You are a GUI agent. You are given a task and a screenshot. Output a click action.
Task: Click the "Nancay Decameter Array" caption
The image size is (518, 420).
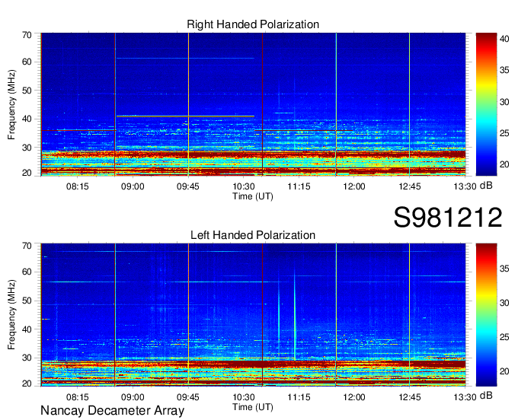tap(112, 411)
